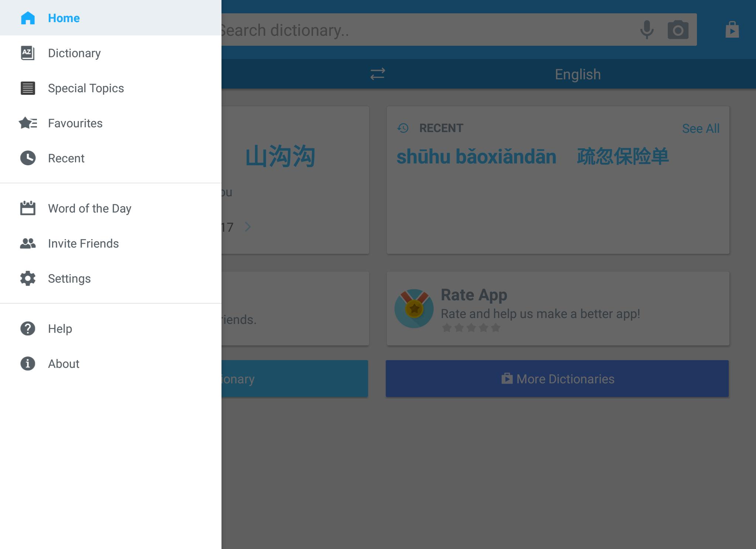The image size is (756, 549).
Task: Go to Home menu item
Action: pyautogui.click(x=111, y=18)
